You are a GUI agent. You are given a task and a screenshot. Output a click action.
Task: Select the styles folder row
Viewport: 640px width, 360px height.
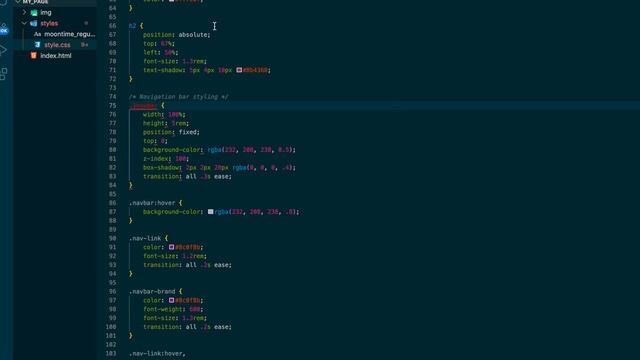tap(55, 23)
